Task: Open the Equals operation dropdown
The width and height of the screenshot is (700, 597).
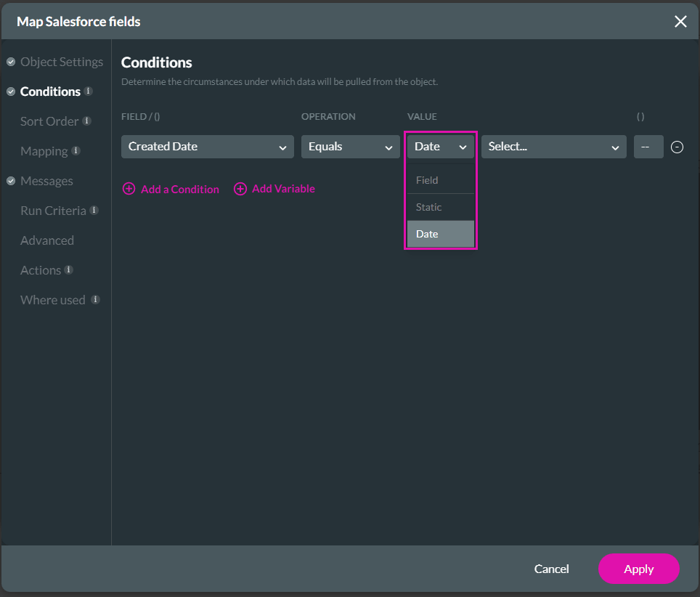Action: pyautogui.click(x=350, y=147)
